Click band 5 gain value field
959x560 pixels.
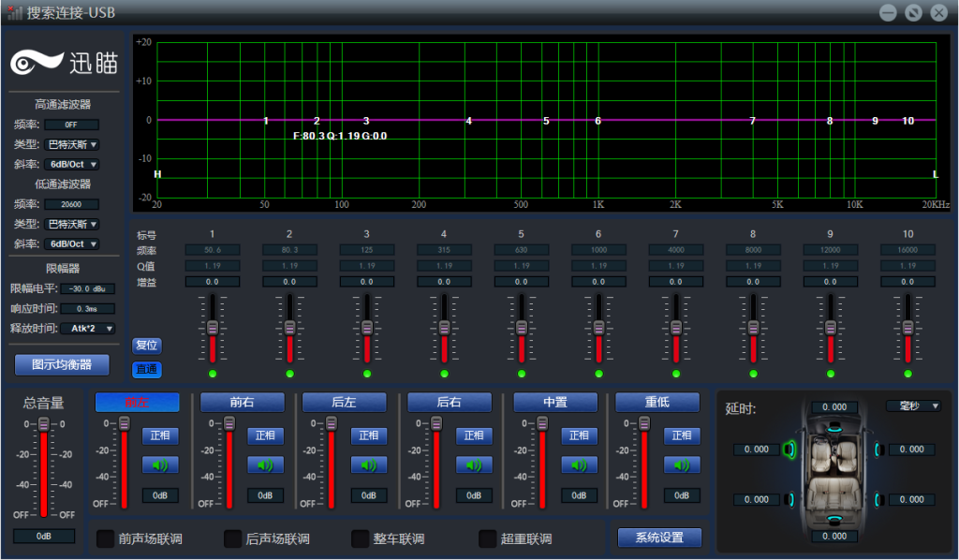[x=521, y=282]
